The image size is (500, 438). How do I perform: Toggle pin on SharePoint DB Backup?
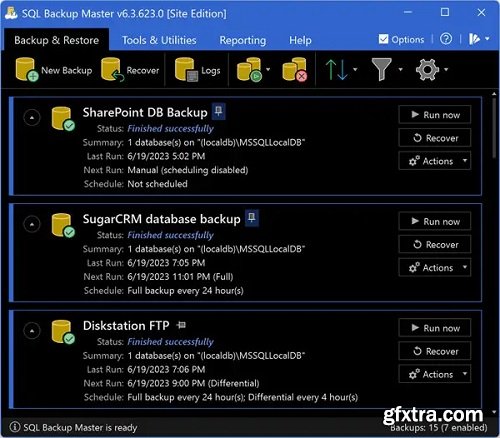click(219, 111)
